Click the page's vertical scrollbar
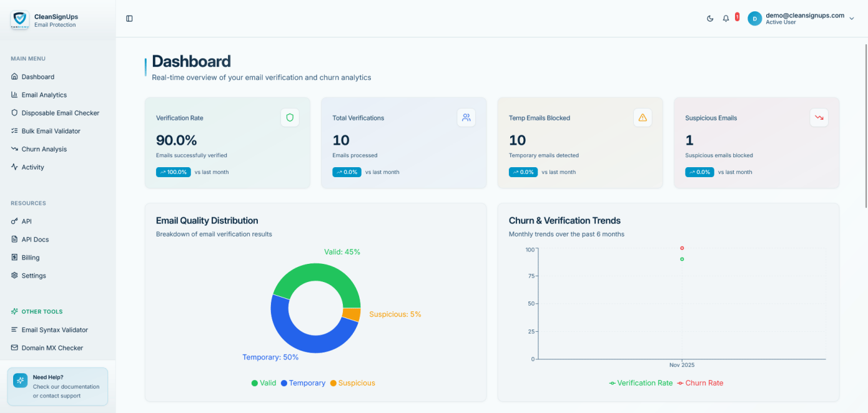The width and height of the screenshot is (868, 413). pyautogui.click(x=866, y=125)
